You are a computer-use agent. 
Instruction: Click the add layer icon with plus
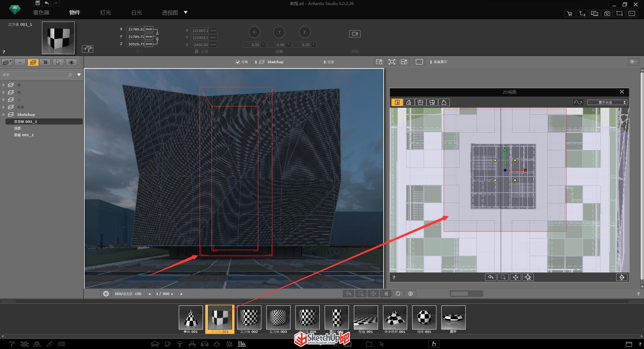click(x=7, y=62)
